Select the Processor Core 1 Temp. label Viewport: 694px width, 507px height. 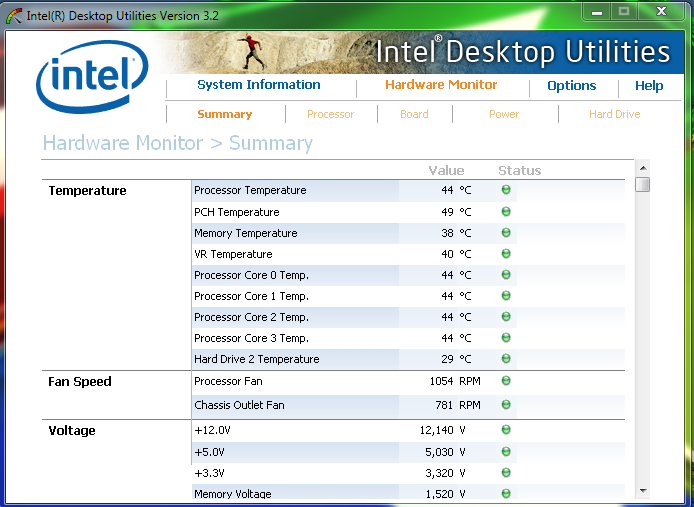pyautogui.click(x=251, y=296)
